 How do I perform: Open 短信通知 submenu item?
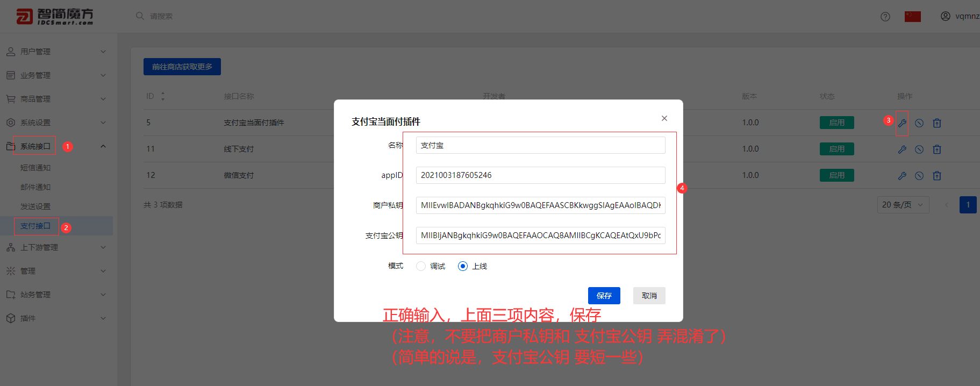(x=35, y=168)
